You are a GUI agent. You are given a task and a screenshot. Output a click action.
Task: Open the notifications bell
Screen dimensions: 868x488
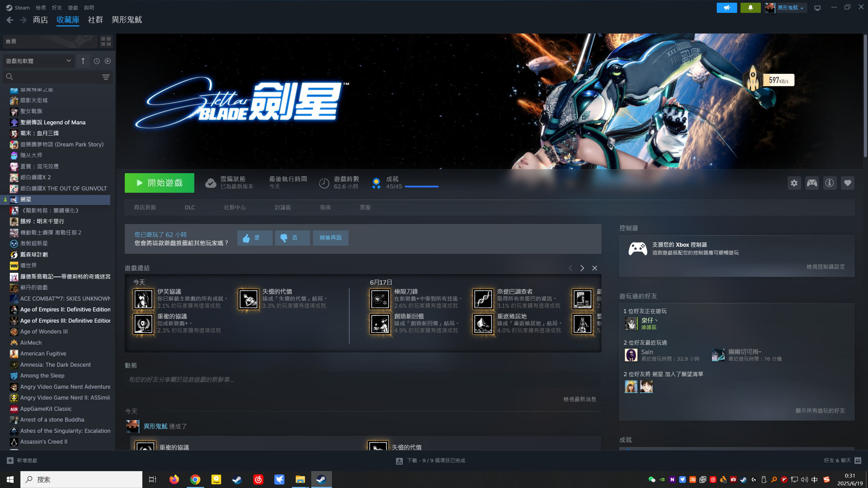point(750,8)
